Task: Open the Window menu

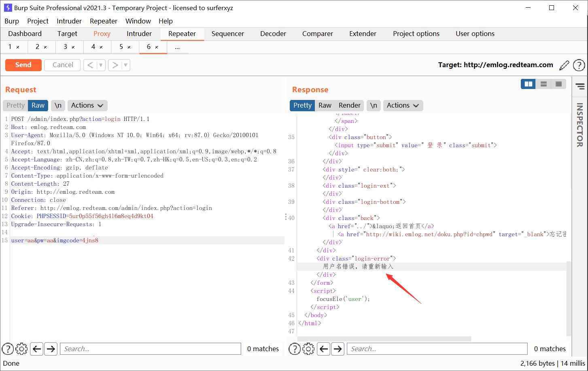Action: point(138,21)
